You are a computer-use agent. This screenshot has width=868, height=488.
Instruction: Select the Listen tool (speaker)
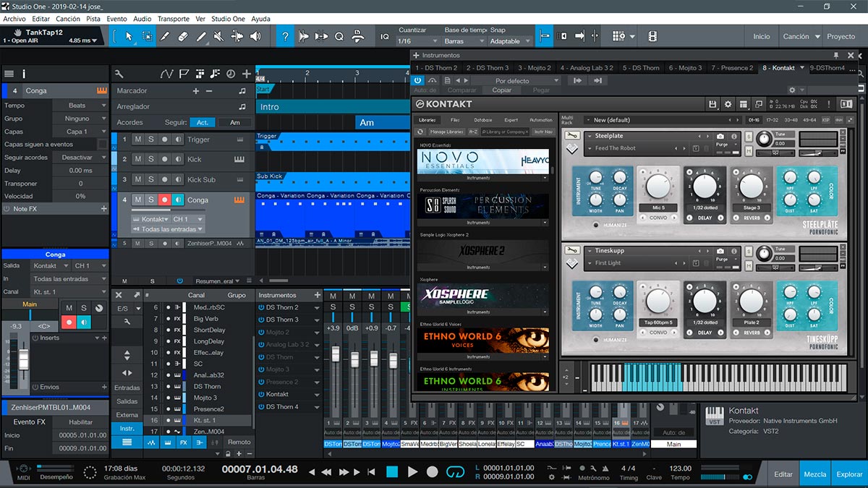[256, 35]
